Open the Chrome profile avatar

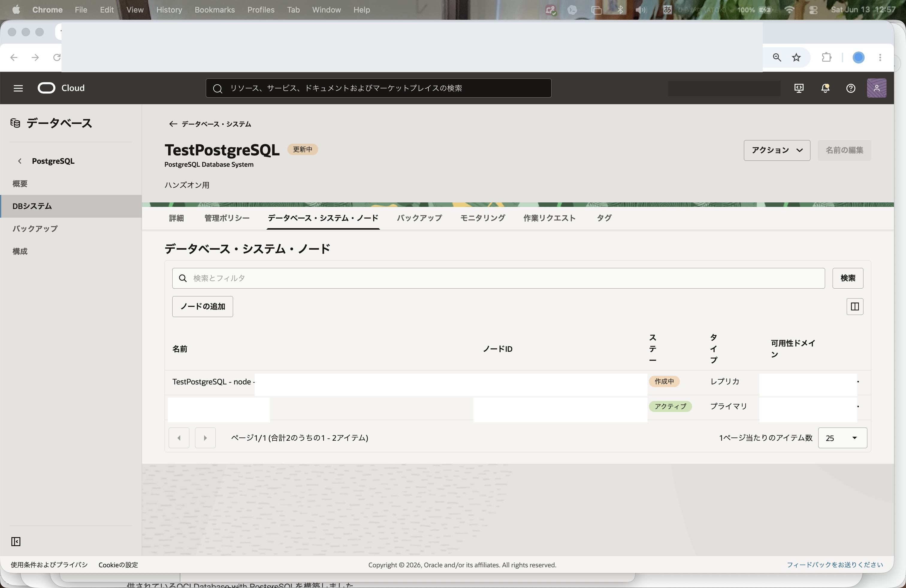tap(858, 57)
